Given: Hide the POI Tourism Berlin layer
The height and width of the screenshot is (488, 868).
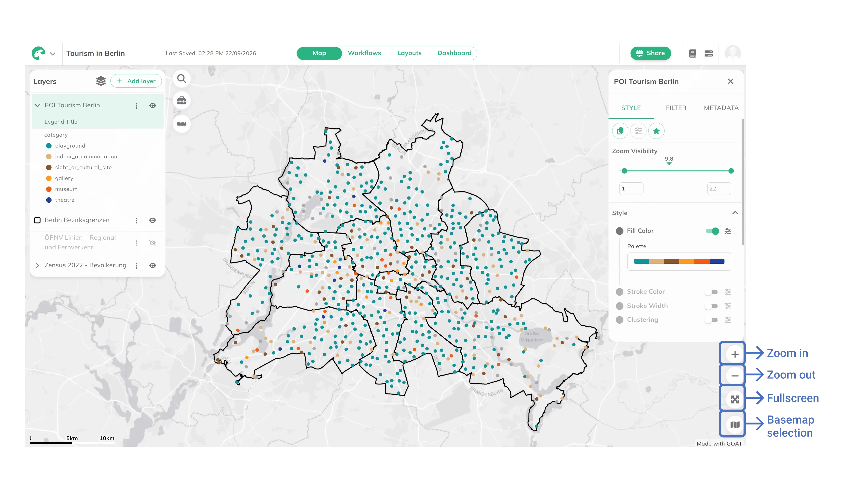Looking at the screenshot, I should click(153, 106).
